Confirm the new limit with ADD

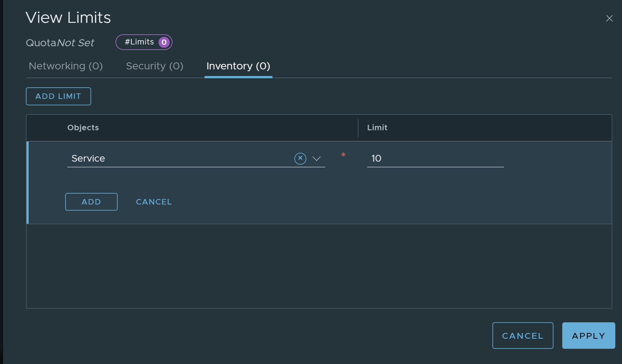tap(91, 202)
